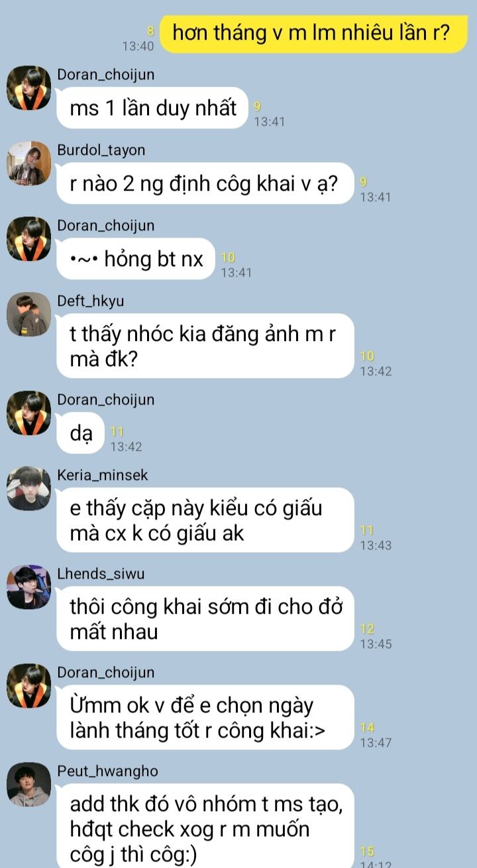Open Doran_choijun's avatar above "ms 1 lần duy nhất"
This screenshot has width=477, height=868.
(x=29, y=88)
